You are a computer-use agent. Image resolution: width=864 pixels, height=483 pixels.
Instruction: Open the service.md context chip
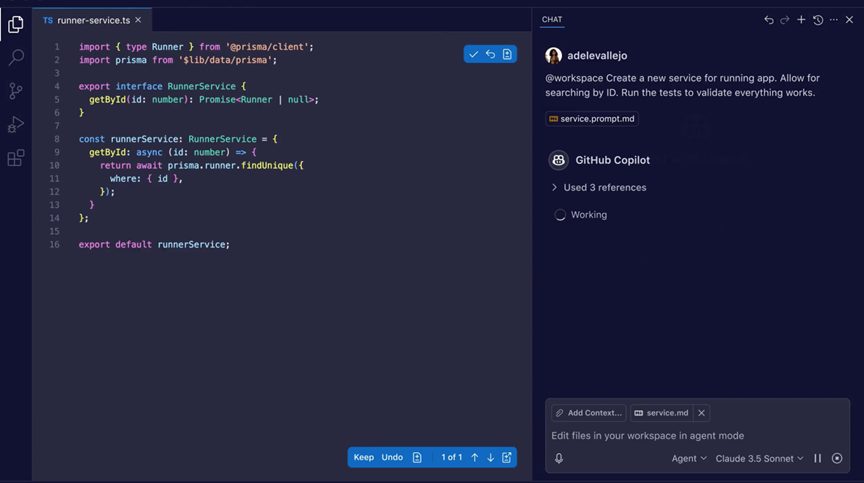[x=661, y=413]
